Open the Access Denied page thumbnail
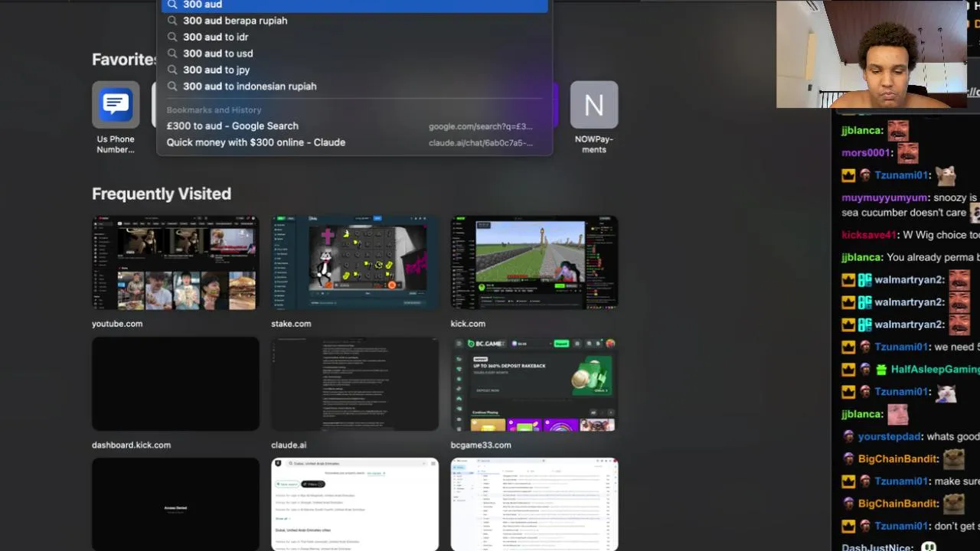Screen dimensions: 980x551 click(175, 504)
